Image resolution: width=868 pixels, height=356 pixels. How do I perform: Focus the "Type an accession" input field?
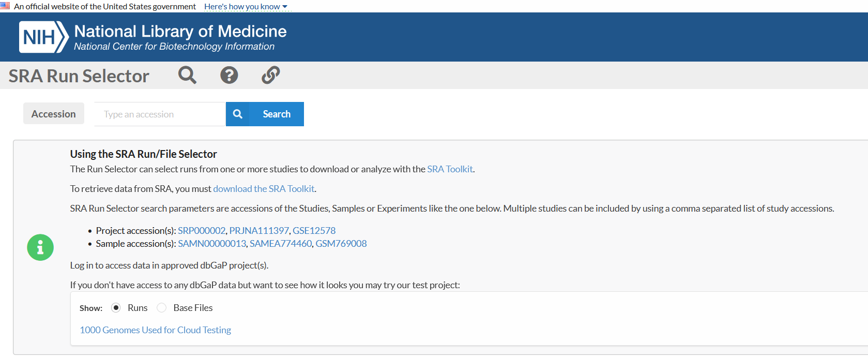[x=160, y=114]
